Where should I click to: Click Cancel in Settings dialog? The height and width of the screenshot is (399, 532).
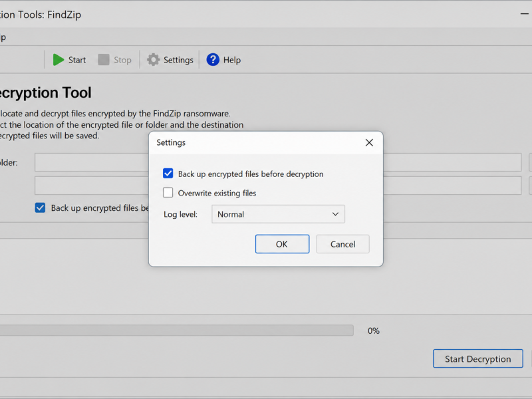[342, 244]
